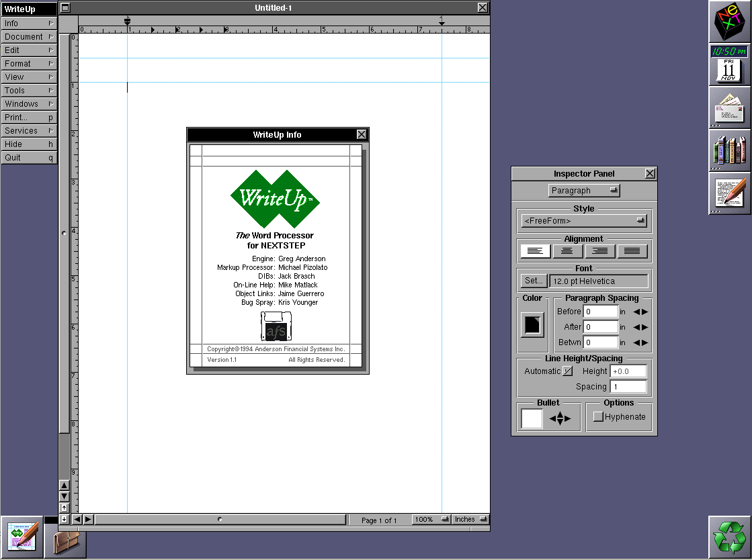Expand the Tools submenu
The height and width of the screenshot is (560, 752).
tap(29, 90)
